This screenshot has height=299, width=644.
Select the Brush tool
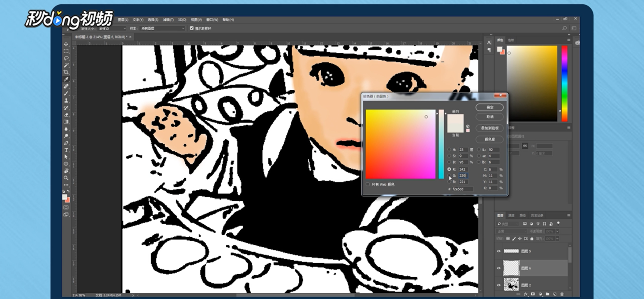(66, 93)
